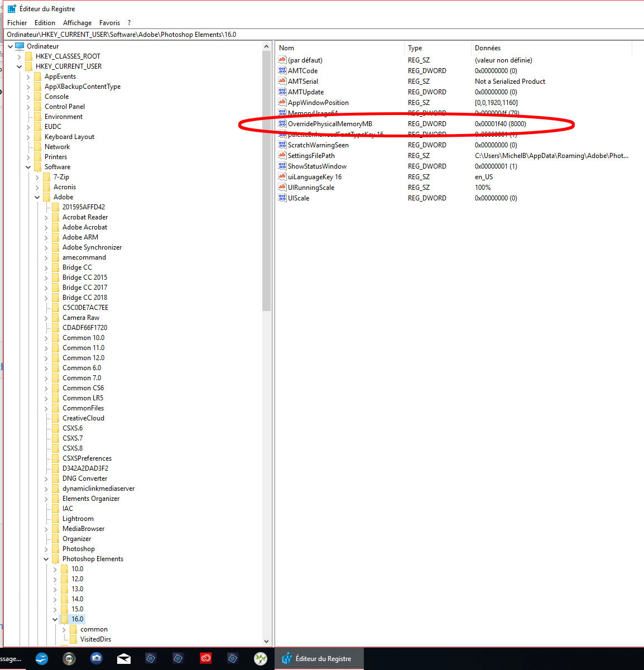Click the blue bird app icon in the taskbar
Viewport: 644px width, 670px height.
click(42, 659)
